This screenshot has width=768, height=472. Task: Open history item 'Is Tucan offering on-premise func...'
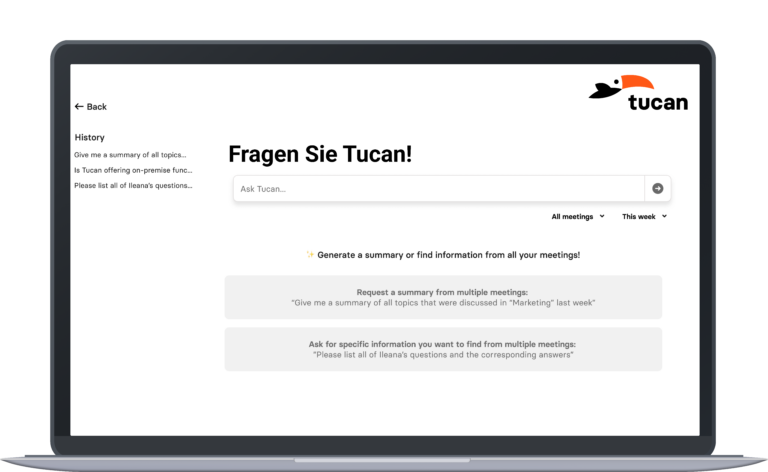[133, 170]
